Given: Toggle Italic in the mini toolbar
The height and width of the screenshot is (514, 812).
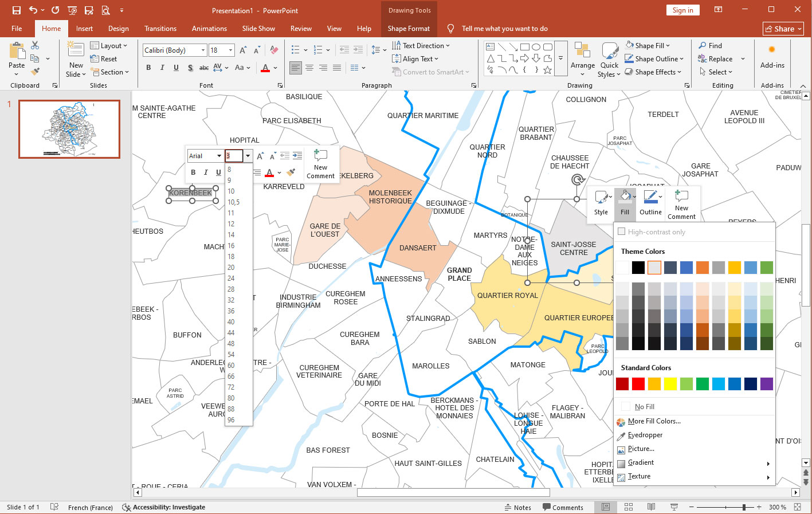Looking at the screenshot, I should [x=206, y=172].
